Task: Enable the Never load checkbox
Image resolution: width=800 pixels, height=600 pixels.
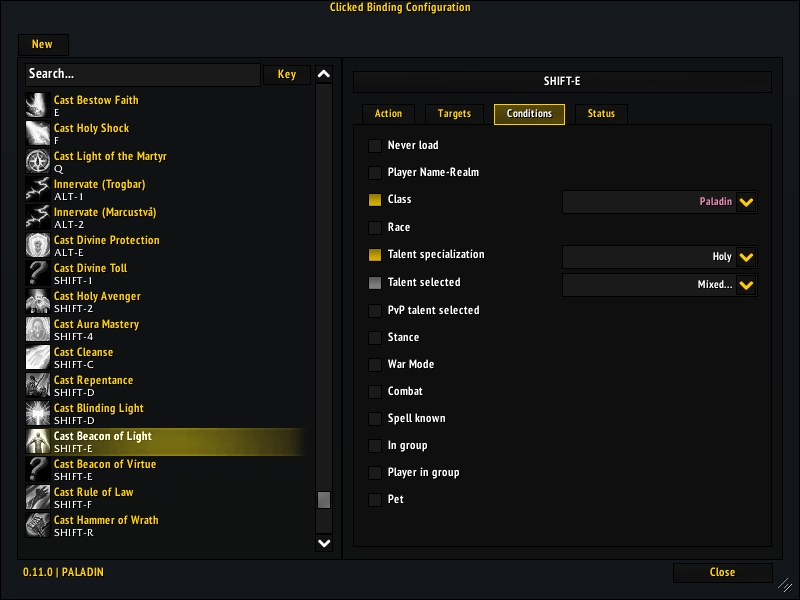Action: tap(375, 146)
